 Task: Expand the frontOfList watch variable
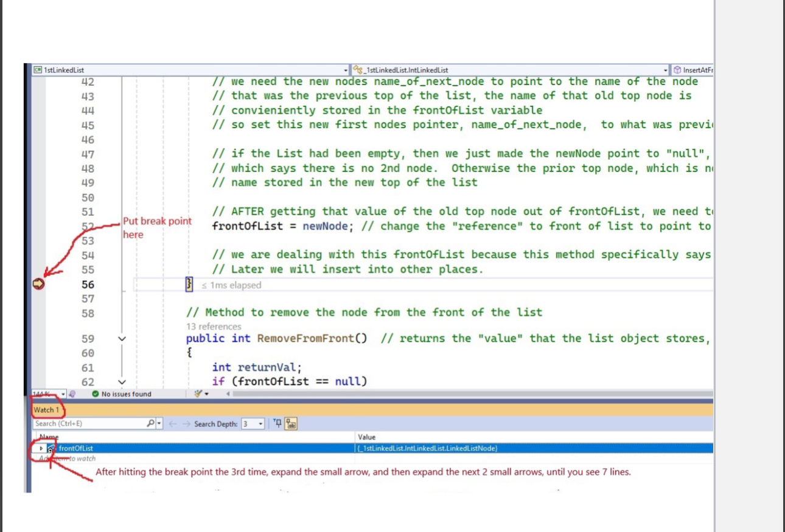(x=40, y=447)
